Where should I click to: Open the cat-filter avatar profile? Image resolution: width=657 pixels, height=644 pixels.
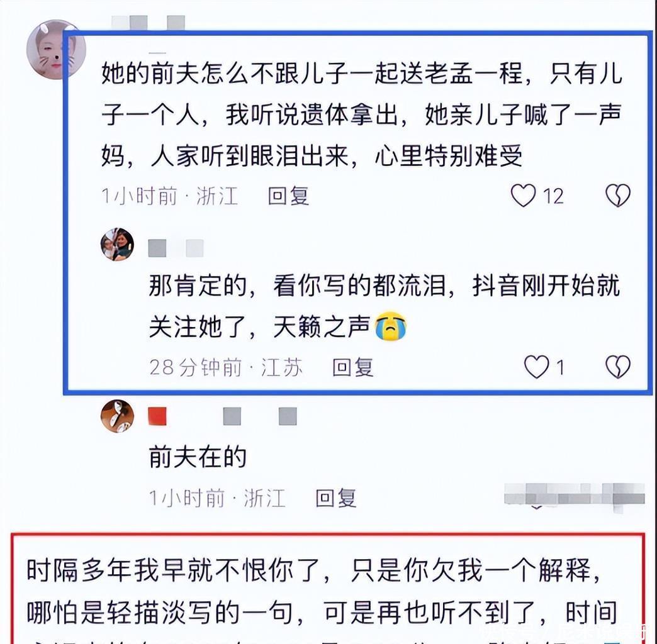56,49
